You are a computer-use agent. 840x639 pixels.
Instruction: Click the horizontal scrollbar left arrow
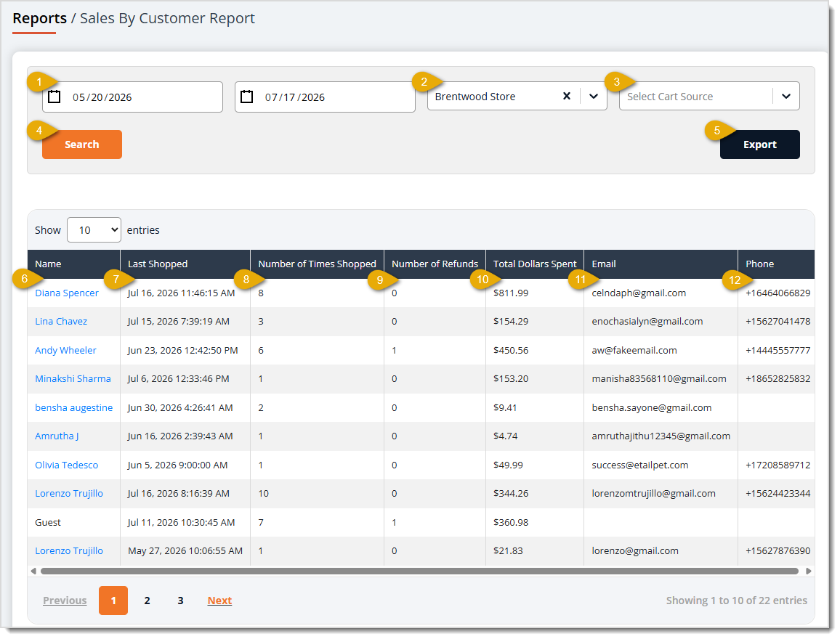tap(33, 571)
